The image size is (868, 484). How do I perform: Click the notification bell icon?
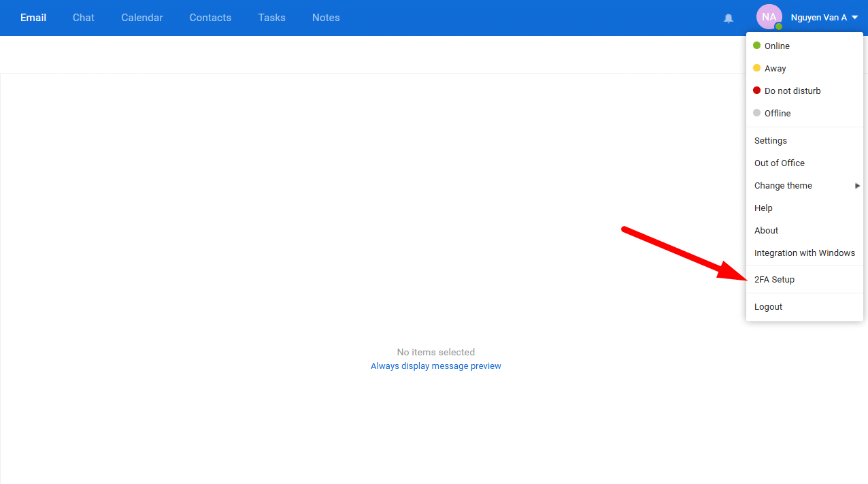(729, 18)
